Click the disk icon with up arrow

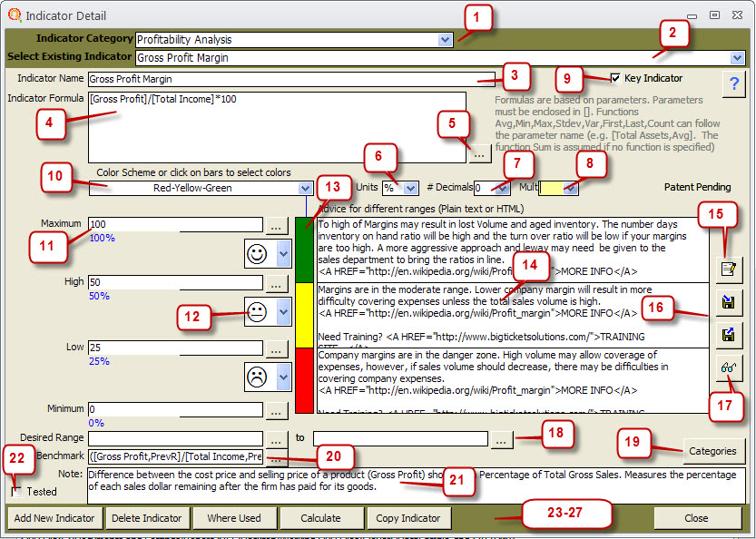(727, 335)
